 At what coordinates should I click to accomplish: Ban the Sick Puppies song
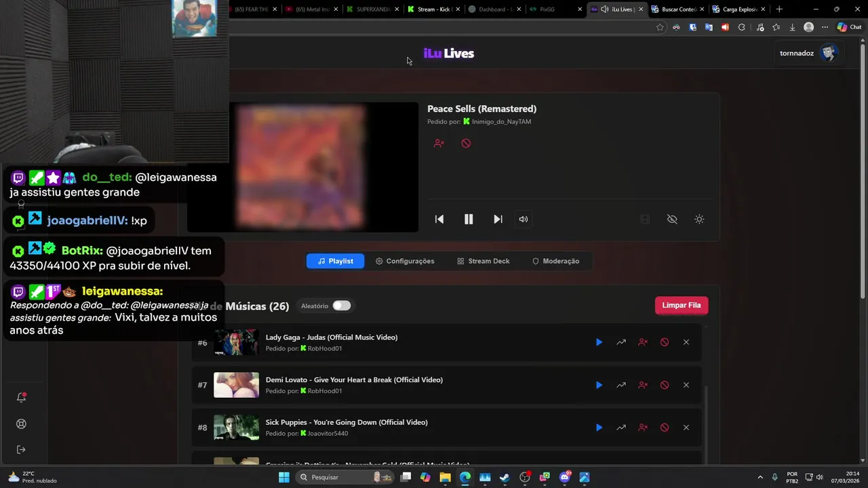tap(665, 428)
